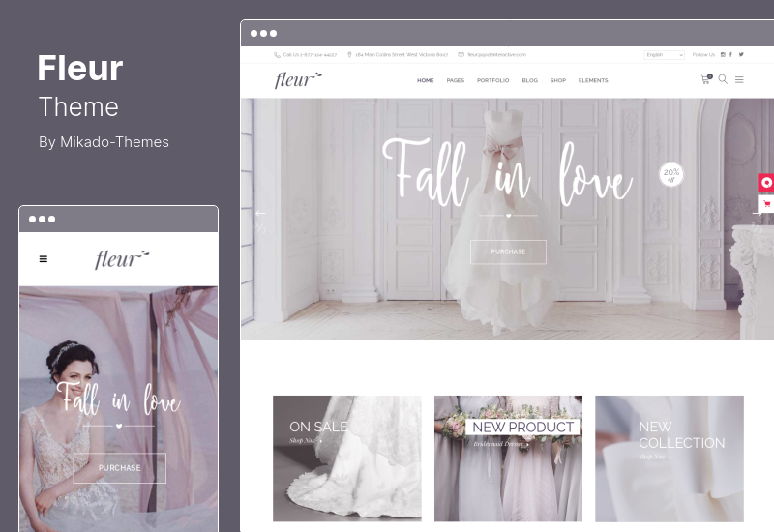Screen dimensions: 774x532
Task: Open the desktop side menu hamburger icon
Action: 739,79
